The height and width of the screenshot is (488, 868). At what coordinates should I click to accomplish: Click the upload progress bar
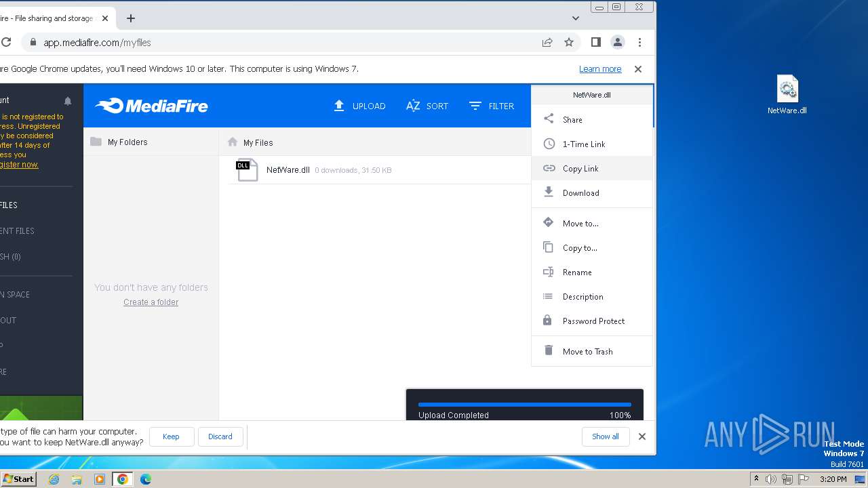coord(524,405)
